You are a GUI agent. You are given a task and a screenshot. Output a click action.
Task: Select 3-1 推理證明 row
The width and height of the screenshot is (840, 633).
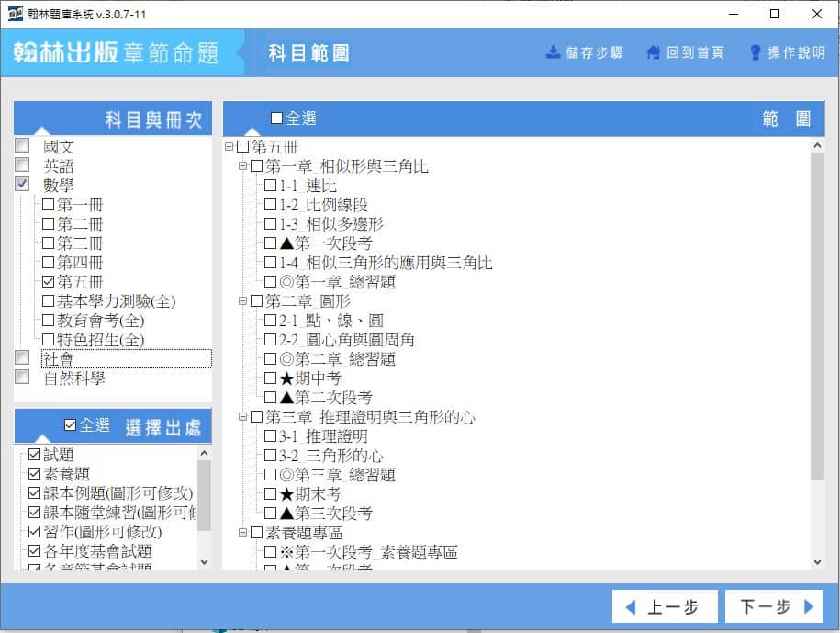point(323,436)
